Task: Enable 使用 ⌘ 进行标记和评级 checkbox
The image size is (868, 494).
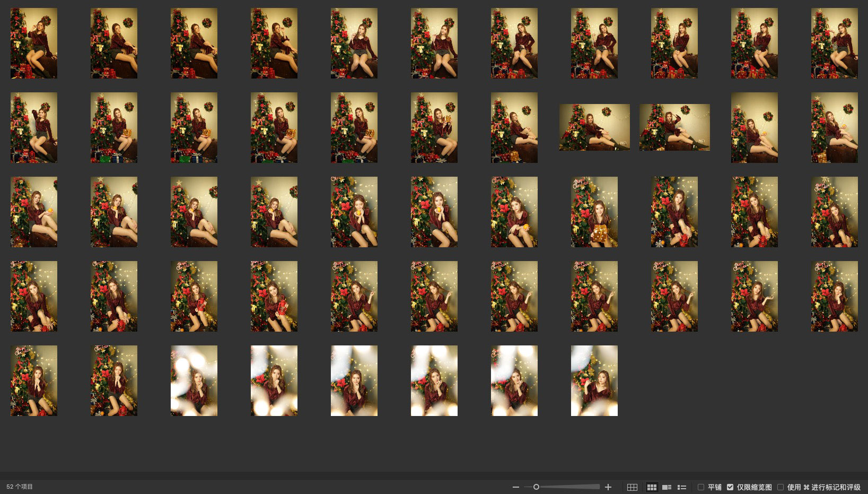Action: [781, 487]
